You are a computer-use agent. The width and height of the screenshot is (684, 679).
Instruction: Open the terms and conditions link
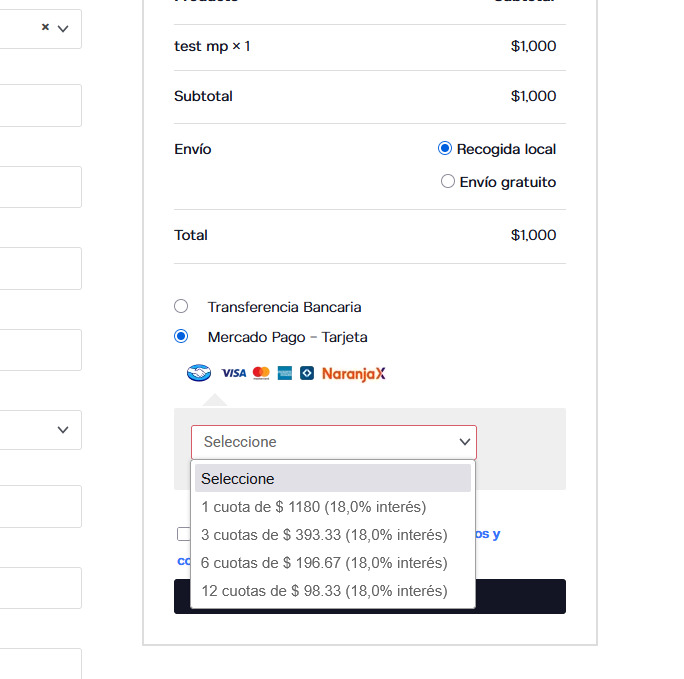coord(488,534)
